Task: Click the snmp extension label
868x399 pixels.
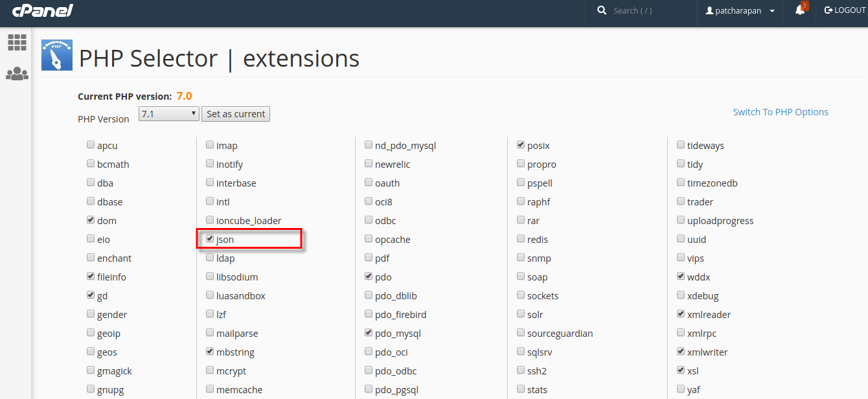Action: coord(539,259)
